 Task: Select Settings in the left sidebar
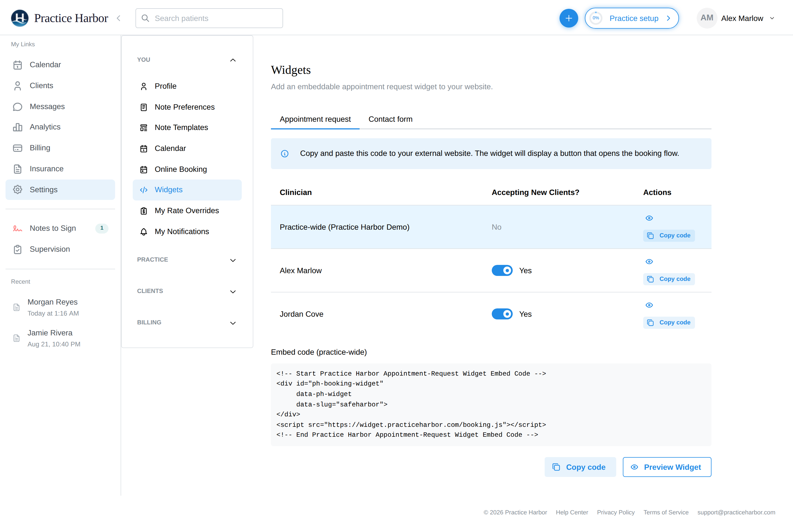click(60, 190)
